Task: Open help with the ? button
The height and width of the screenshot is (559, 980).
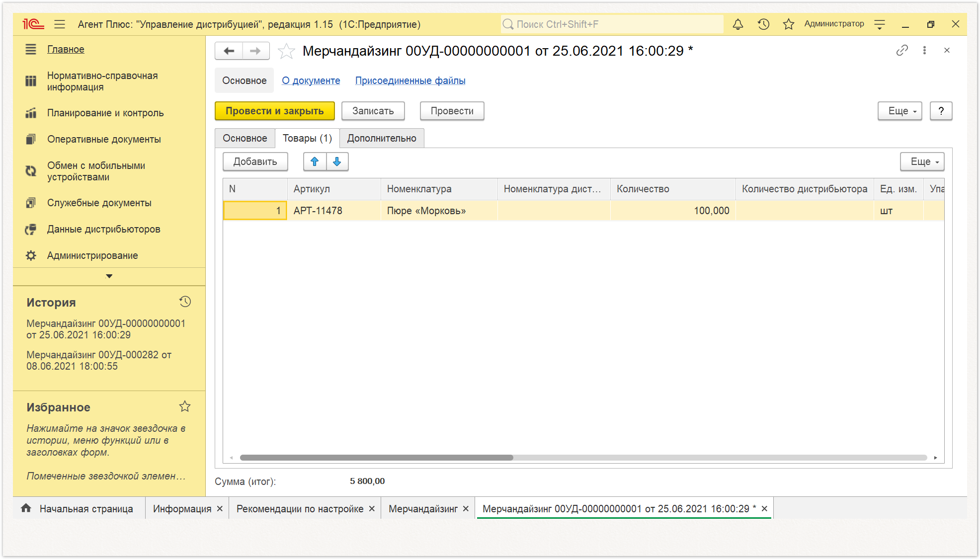Action: pos(941,111)
